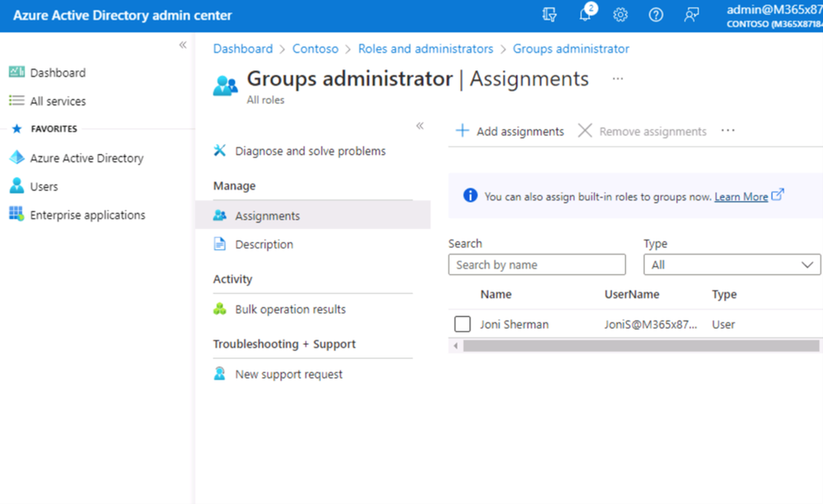Open the help question mark icon

tap(656, 15)
